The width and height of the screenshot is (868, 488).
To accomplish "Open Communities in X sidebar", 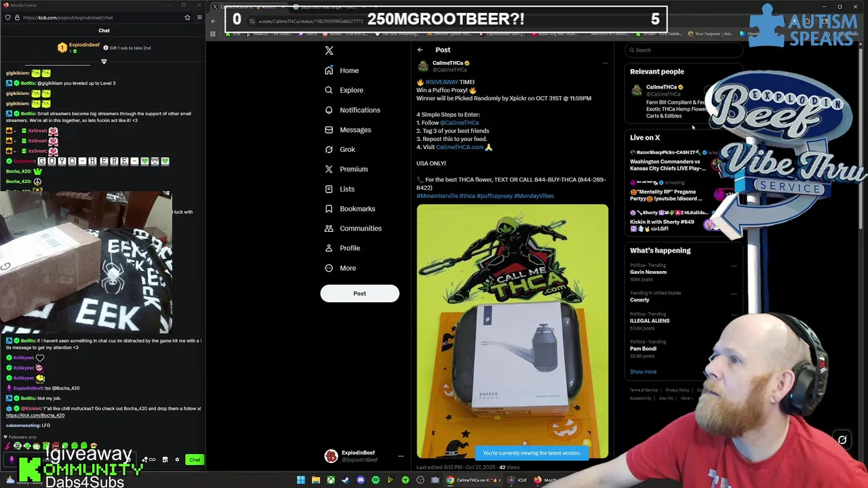I will click(x=353, y=228).
